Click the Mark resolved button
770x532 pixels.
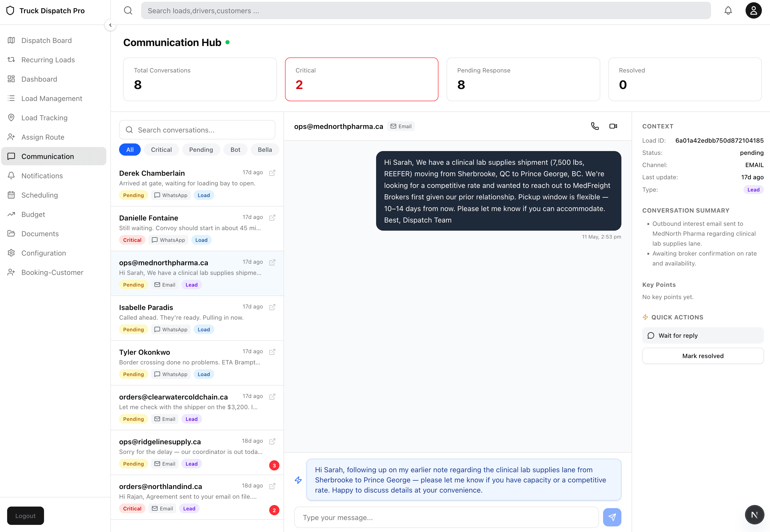click(x=703, y=356)
